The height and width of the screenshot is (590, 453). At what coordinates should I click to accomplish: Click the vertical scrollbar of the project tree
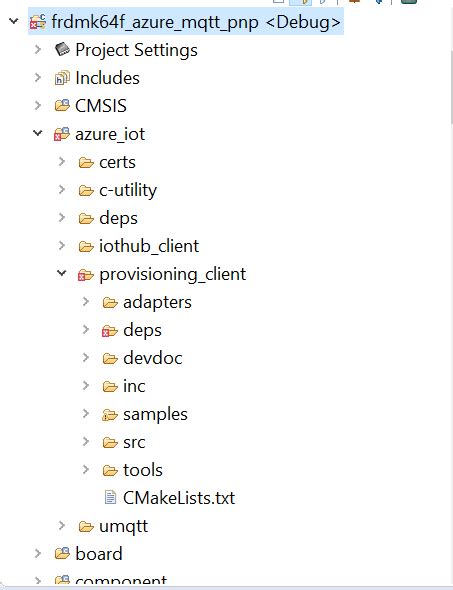click(x=451, y=87)
